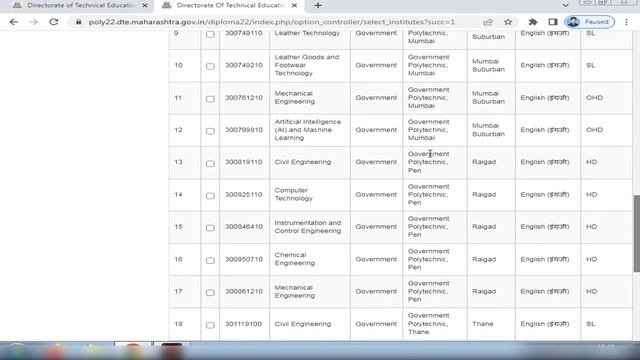
Task: Tick checkbox for Leather Goods and Footwear Technology
Action: (210, 66)
